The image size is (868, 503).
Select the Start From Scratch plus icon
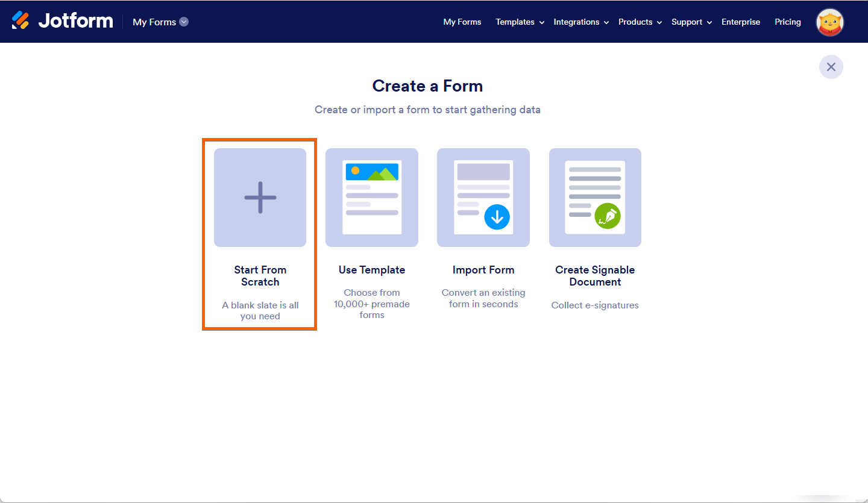[260, 197]
